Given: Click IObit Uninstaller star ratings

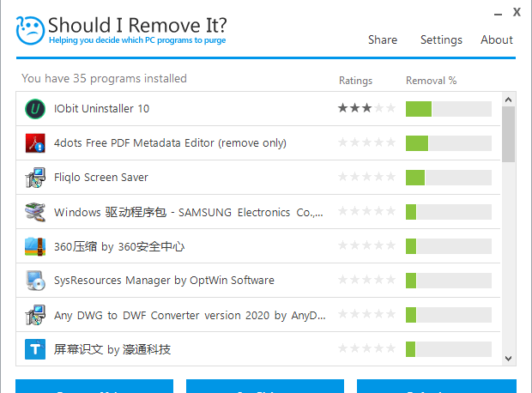Looking at the screenshot, I should [367, 109].
